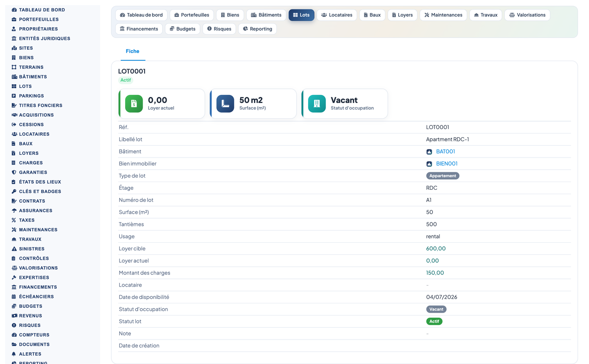Viewport: 589px width, 364px height.
Task: Select Compteurs in the sidebar
Action: [31, 335]
